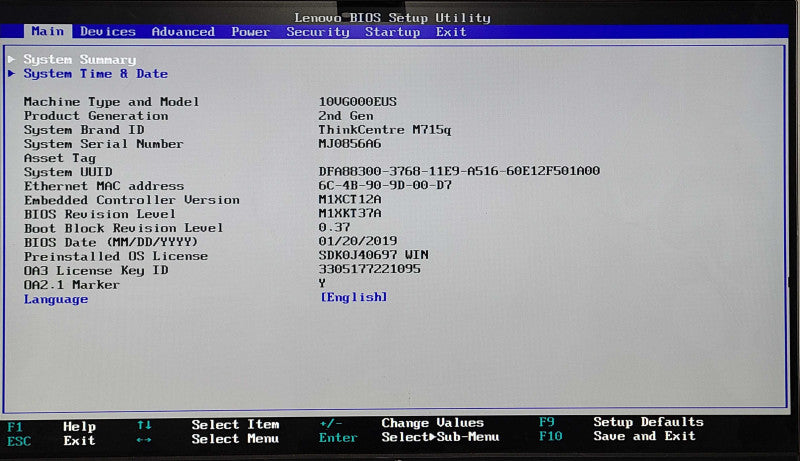Click the OA3 License Key ID label
Image resolution: width=800 pixels, height=461 pixels.
click(96, 270)
